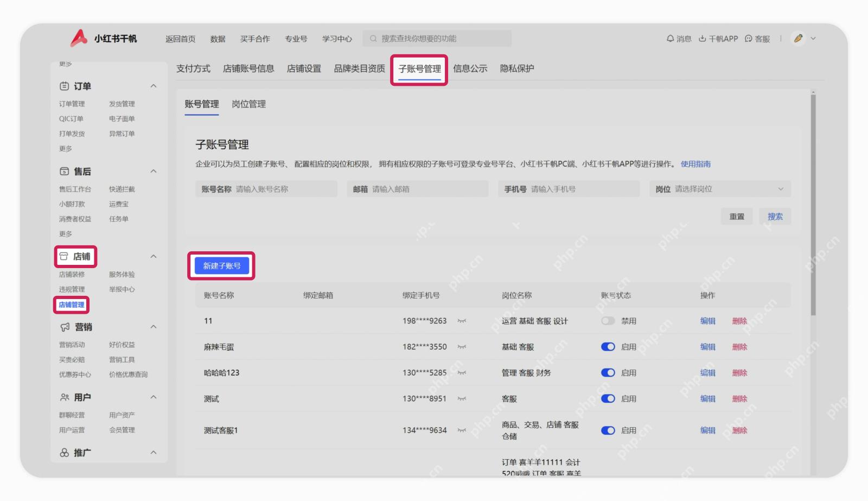
Task: Open 专业号 in top navigation
Action: pos(296,39)
